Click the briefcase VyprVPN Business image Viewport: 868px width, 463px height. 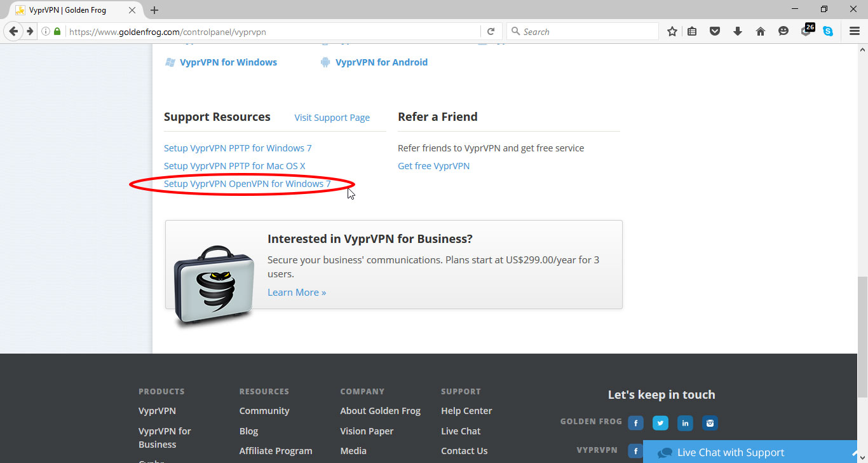pos(214,286)
